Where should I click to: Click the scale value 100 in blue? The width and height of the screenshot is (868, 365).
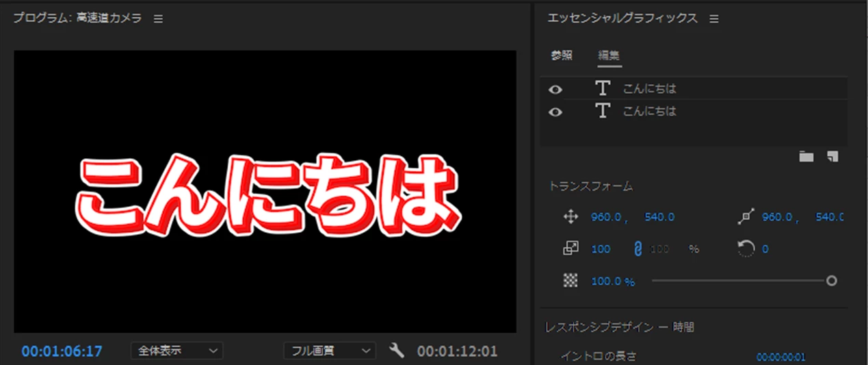click(x=601, y=249)
